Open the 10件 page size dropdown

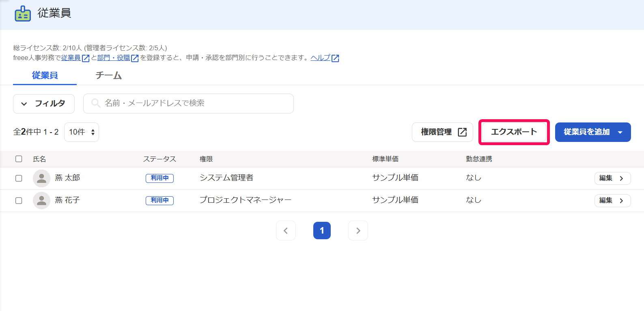[x=82, y=132]
